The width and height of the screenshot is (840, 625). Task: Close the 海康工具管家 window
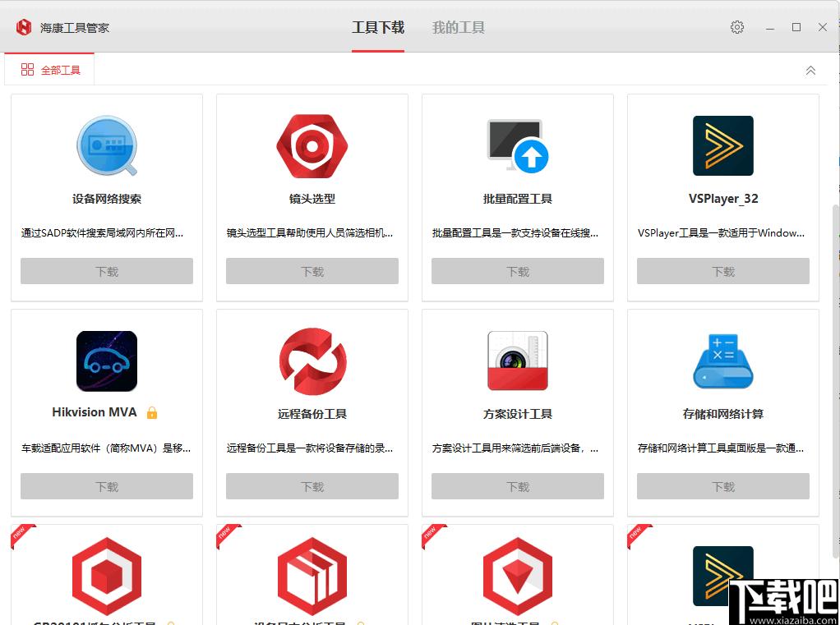[823, 27]
